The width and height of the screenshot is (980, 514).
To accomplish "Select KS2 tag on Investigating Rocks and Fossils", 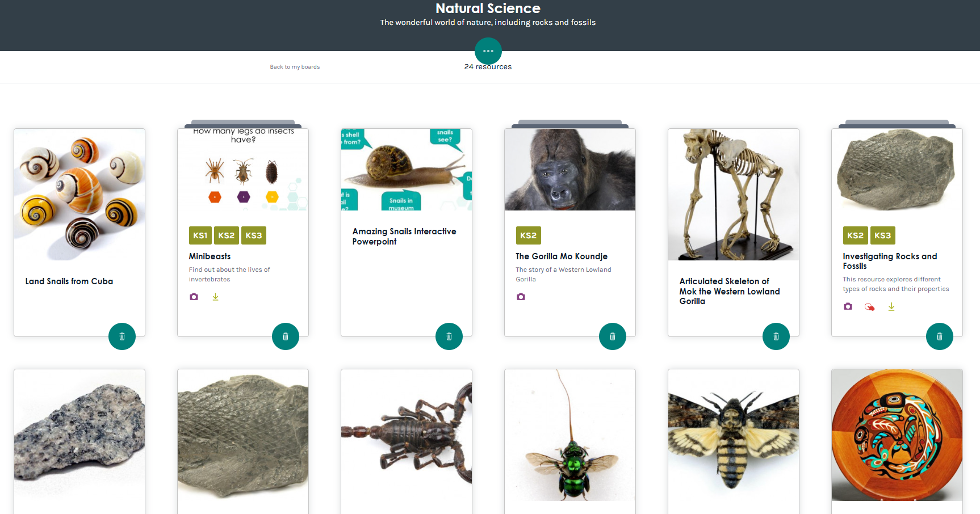I will click(x=856, y=235).
